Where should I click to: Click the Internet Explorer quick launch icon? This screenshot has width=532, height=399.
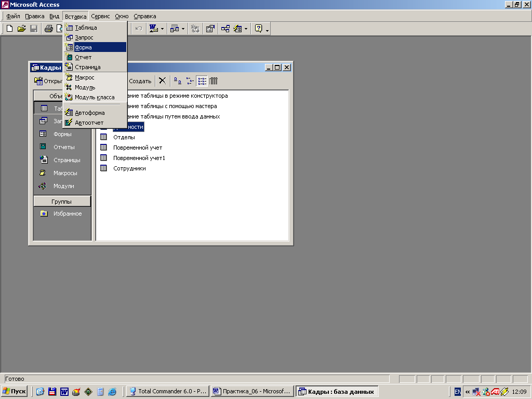click(x=112, y=392)
